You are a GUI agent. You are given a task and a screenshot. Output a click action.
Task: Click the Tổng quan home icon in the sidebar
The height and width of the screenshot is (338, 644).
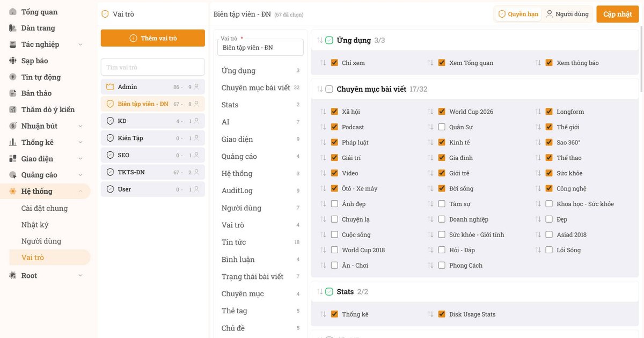tap(13, 12)
